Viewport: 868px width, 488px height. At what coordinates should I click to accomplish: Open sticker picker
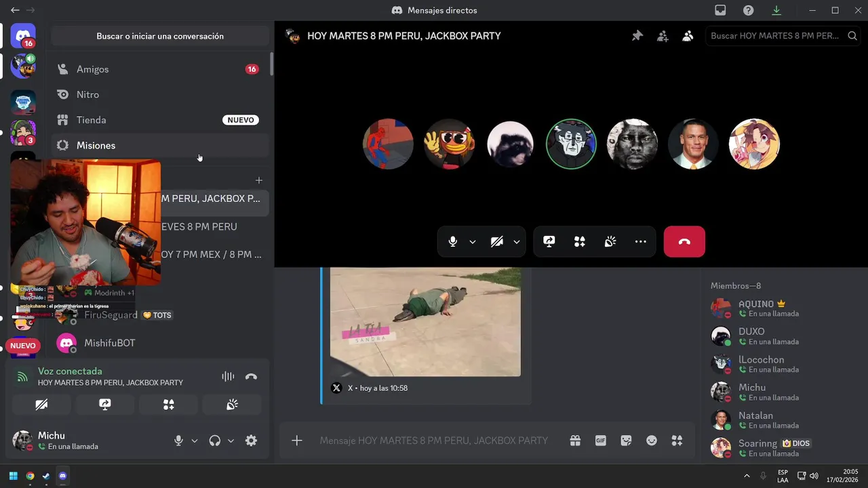(626, 441)
